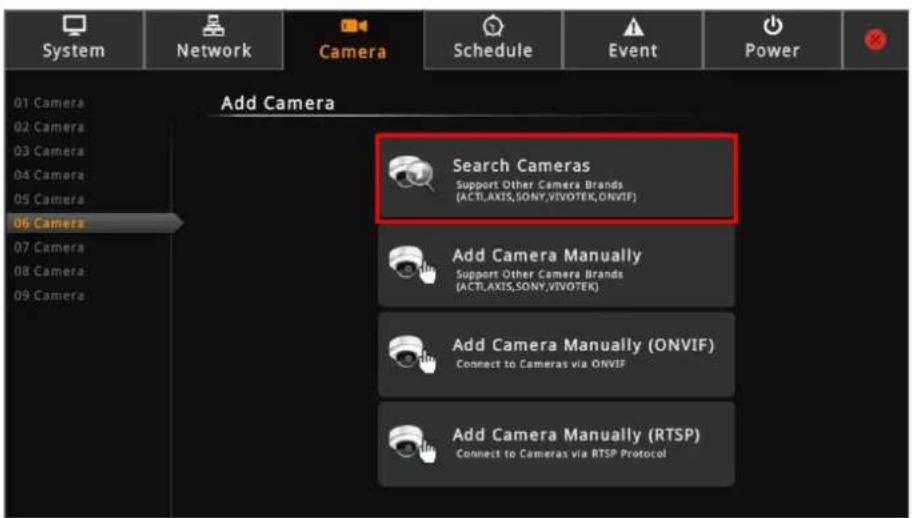Screen dimensions: 912x518
Task: Select 02 Camera in the list
Action: pyautogui.click(x=49, y=127)
